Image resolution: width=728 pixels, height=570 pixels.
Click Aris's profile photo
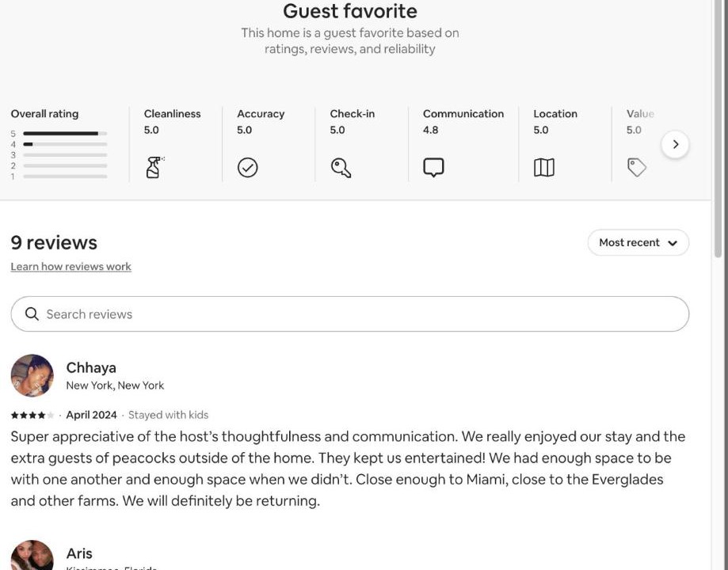pos(32,557)
